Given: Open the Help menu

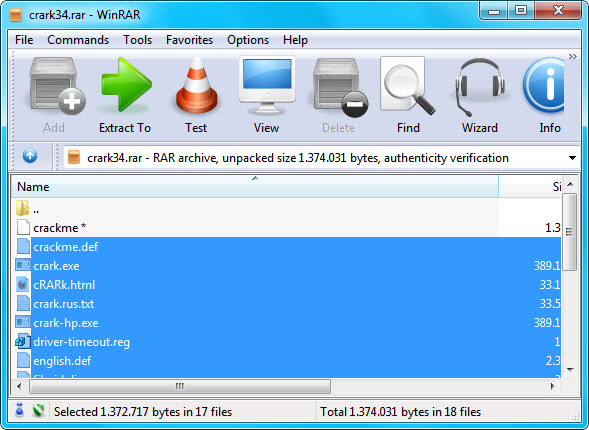Looking at the screenshot, I should point(295,39).
